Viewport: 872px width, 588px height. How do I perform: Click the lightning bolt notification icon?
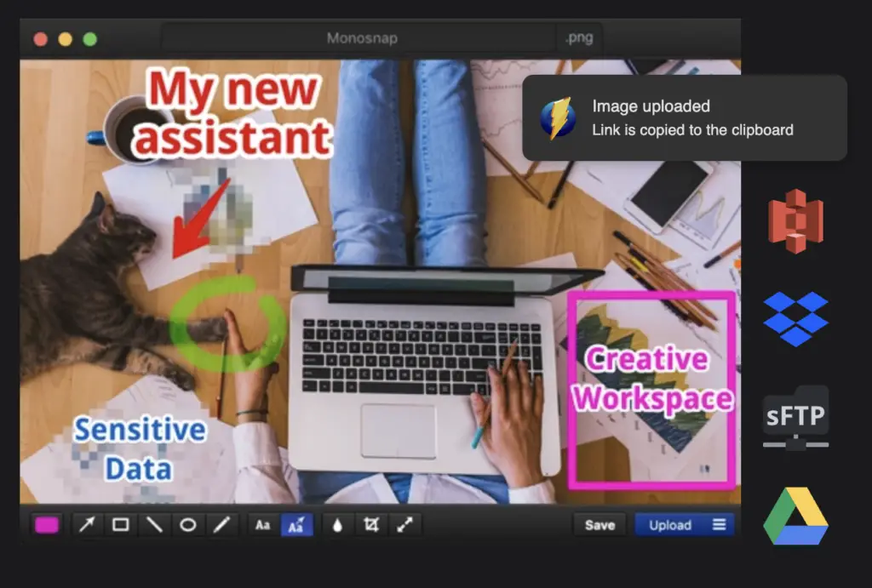tap(559, 117)
